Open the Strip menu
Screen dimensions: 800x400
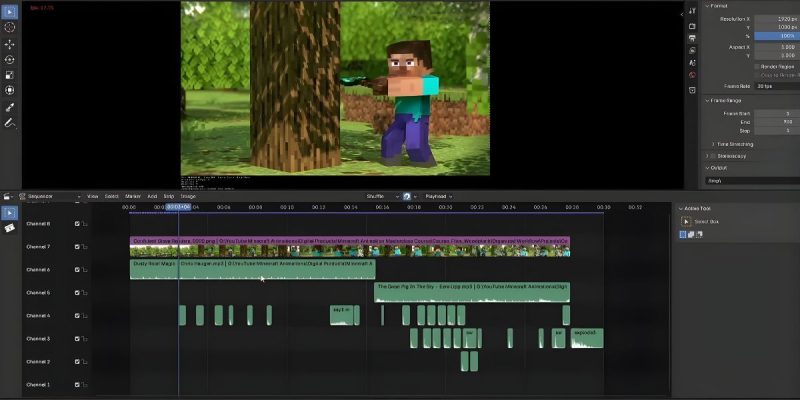pos(169,197)
